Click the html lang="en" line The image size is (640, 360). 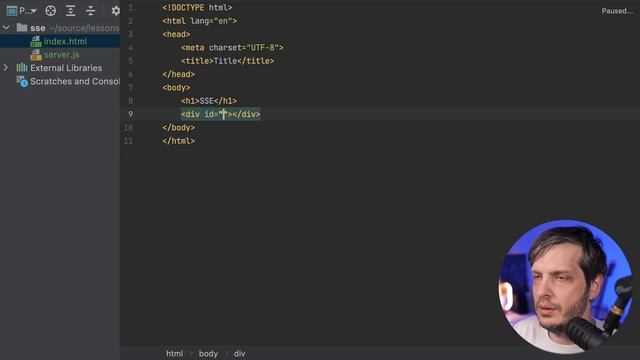click(x=200, y=21)
